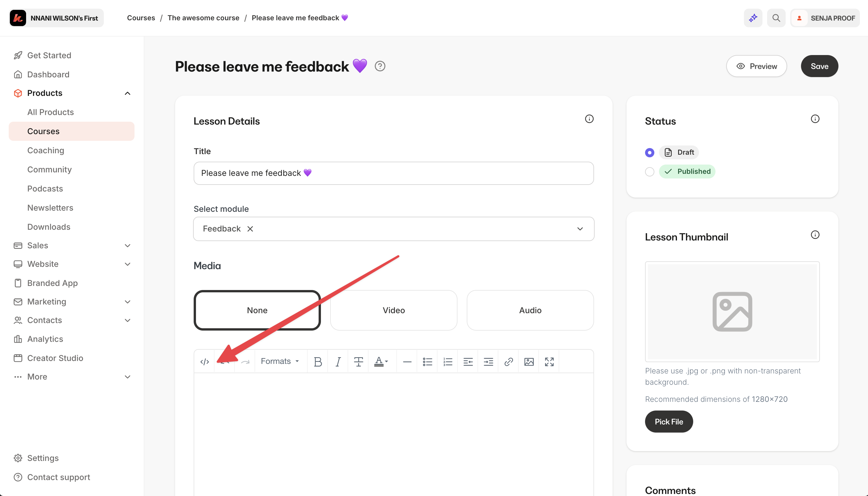
Task: Show Lesson Thumbnail info icon
Action: click(815, 235)
